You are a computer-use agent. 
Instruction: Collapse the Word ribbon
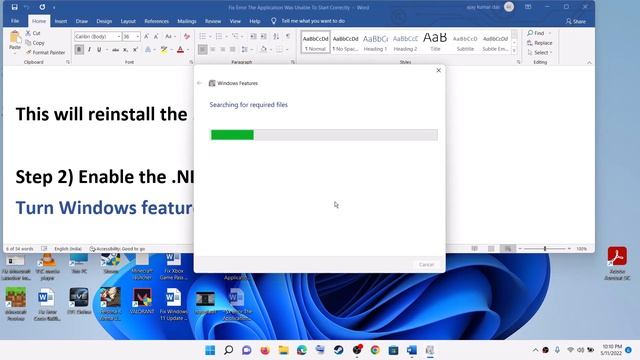point(589,62)
